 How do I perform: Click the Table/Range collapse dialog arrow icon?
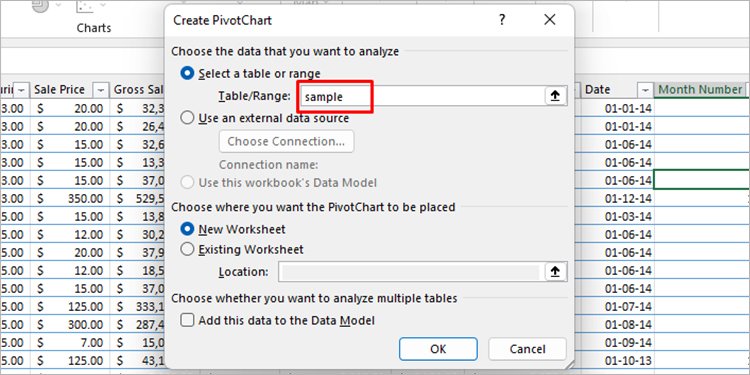click(555, 96)
